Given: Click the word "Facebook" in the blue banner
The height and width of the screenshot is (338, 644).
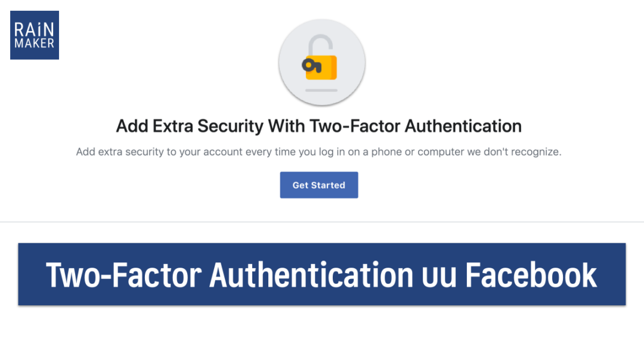Looking at the screenshot, I should (531, 275).
